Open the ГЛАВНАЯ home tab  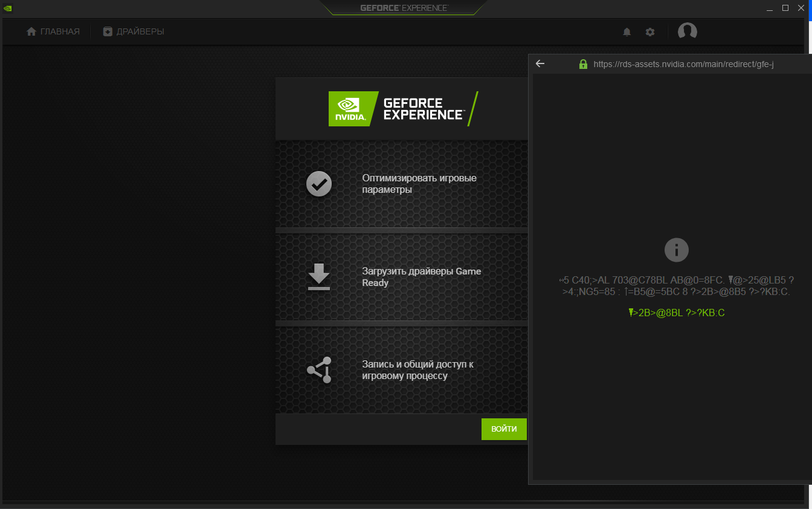tap(53, 31)
